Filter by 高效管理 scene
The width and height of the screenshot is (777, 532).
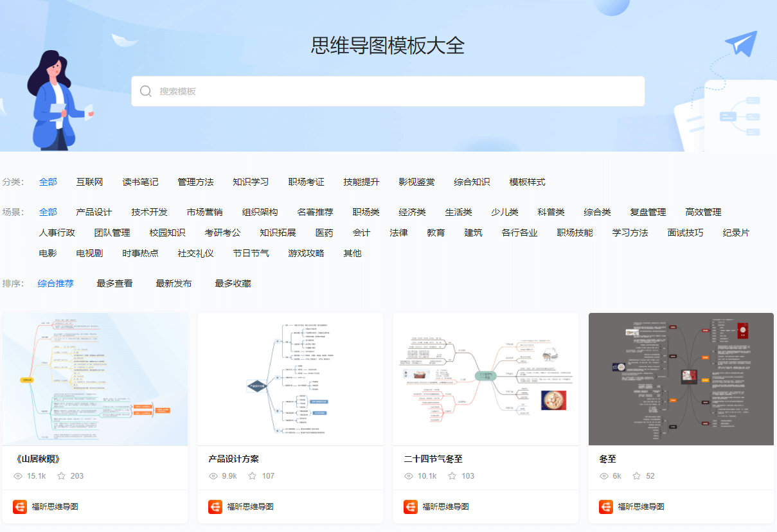point(703,212)
